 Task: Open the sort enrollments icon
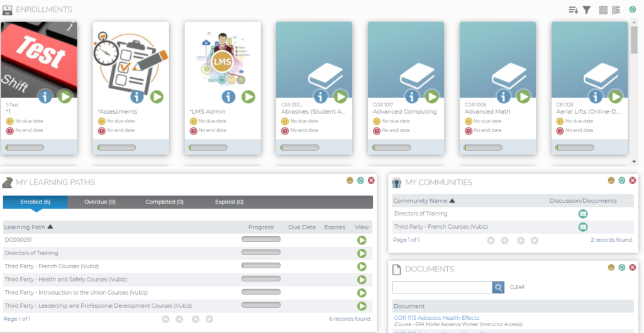(574, 10)
